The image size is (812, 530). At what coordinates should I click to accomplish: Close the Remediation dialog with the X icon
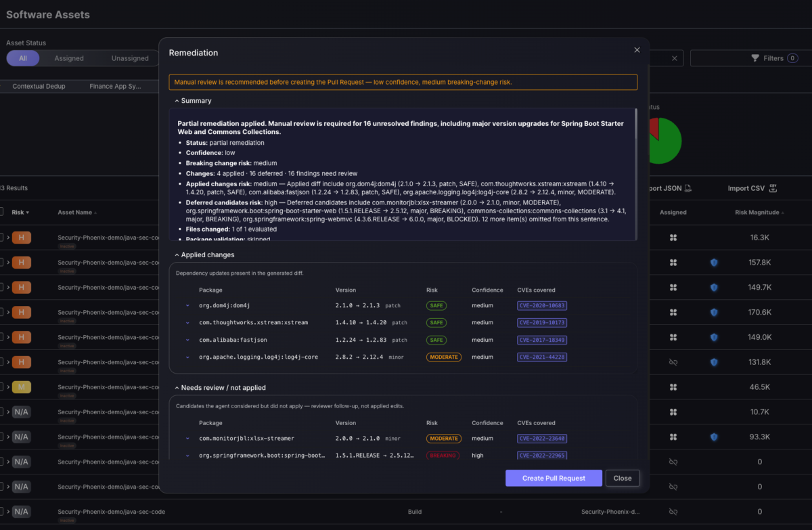(637, 50)
